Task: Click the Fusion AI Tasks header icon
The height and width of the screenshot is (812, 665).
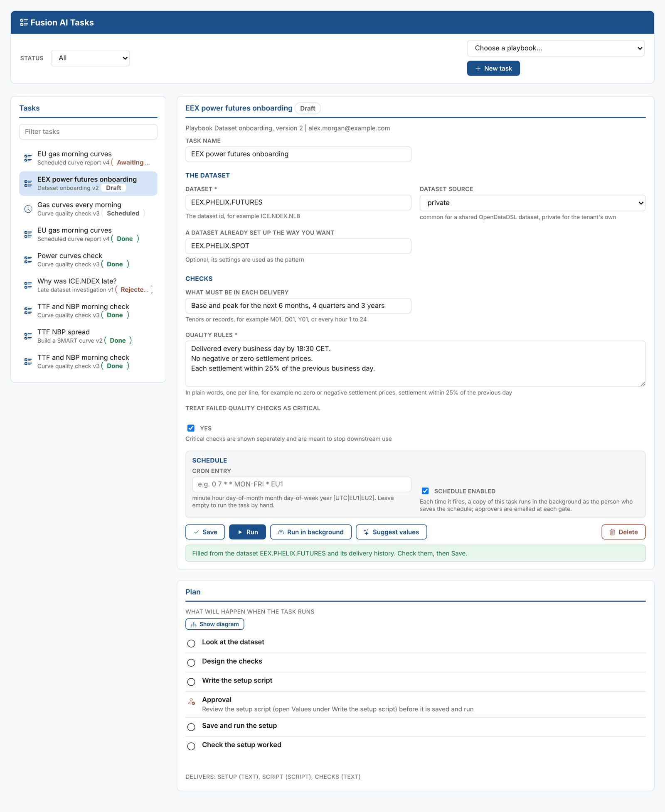Action: pos(24,22)
